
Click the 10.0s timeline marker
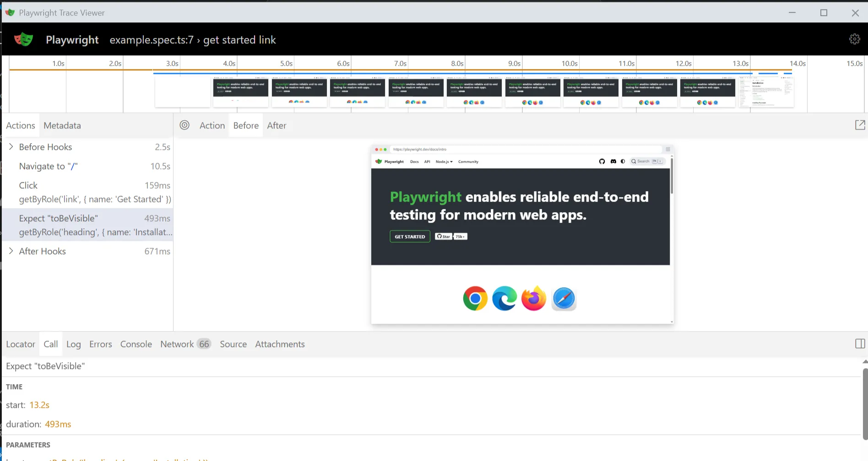570,64
